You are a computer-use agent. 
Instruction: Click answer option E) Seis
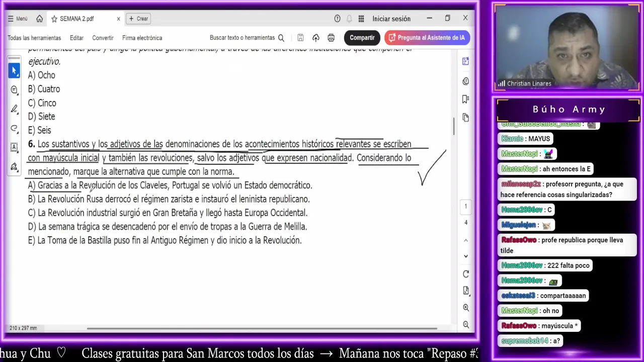coord(39,130)
